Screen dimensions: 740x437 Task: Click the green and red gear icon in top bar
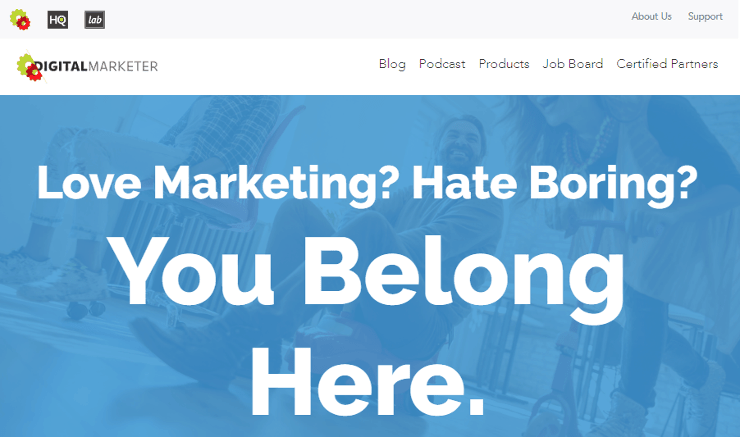click(x=20, y=20)
